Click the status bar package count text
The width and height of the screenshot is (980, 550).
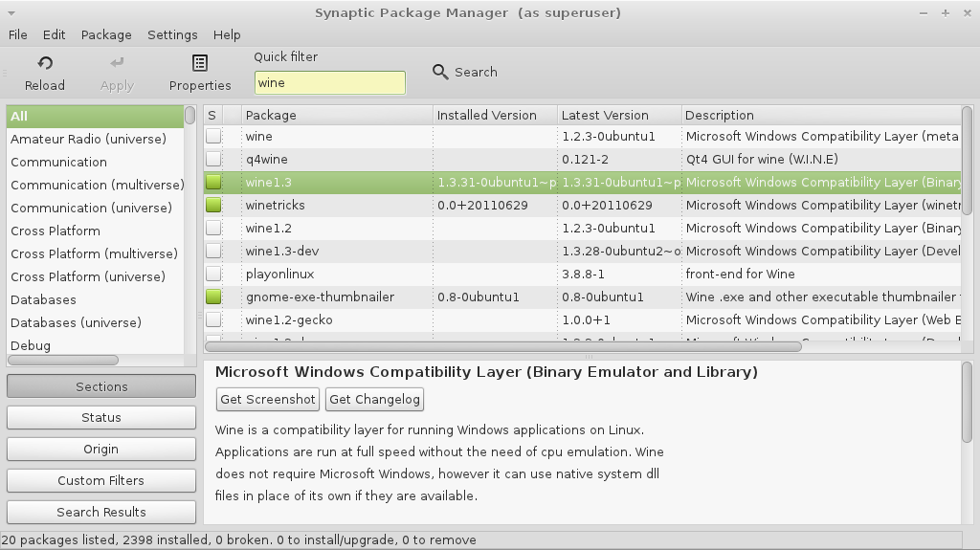click(238, 540)
